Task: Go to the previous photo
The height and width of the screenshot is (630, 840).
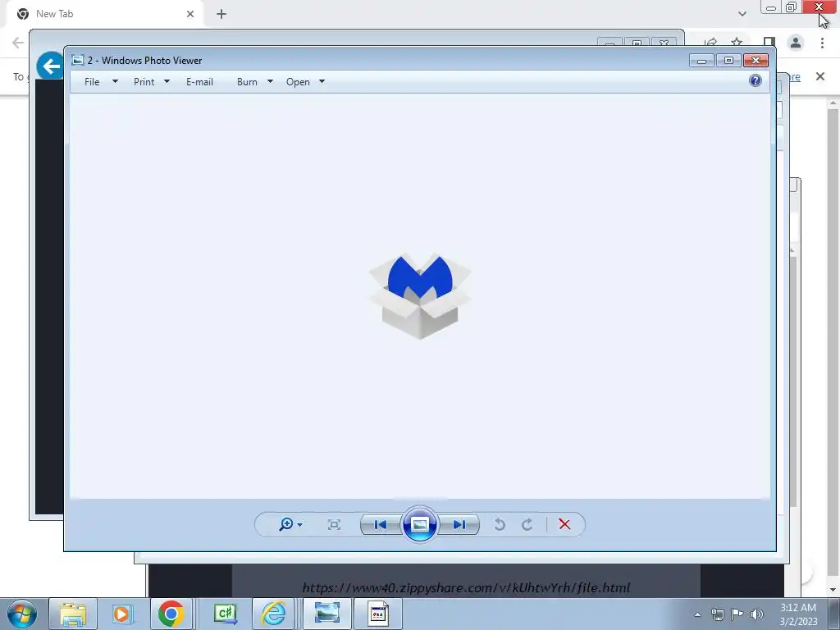Action: tap(381, 524)
